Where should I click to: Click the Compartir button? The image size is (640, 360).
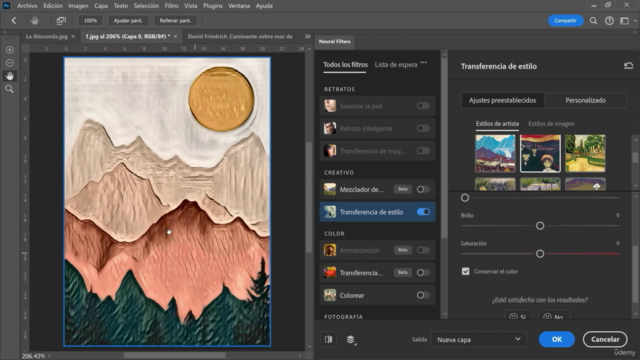tap(565, 21)
